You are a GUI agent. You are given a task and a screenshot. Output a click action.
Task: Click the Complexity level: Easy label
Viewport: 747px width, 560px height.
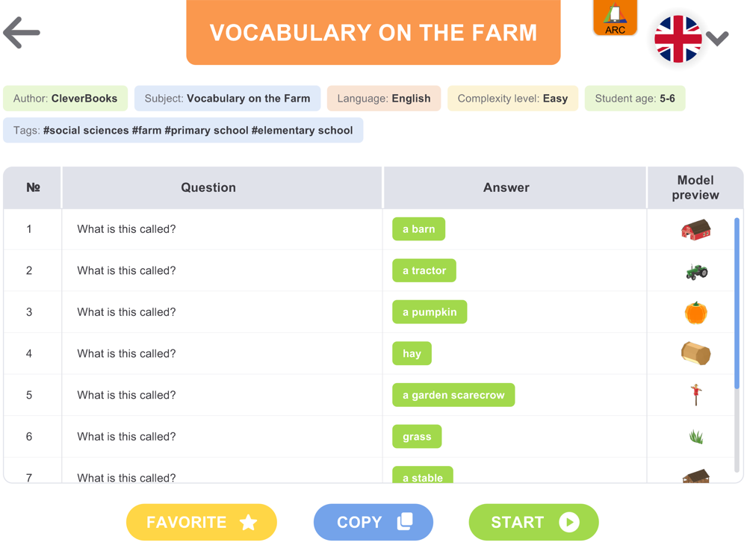512,99
